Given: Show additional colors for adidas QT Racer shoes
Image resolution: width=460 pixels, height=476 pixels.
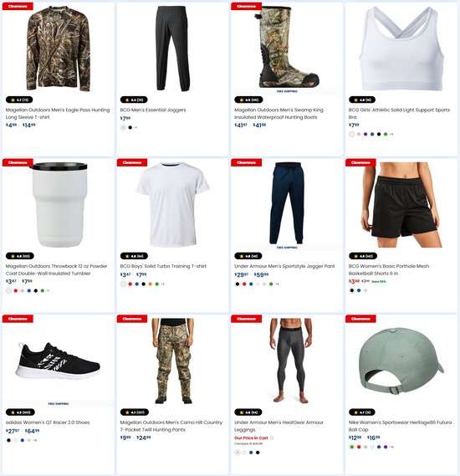Looking at the screenshot, I should click(x=35, y=440).
